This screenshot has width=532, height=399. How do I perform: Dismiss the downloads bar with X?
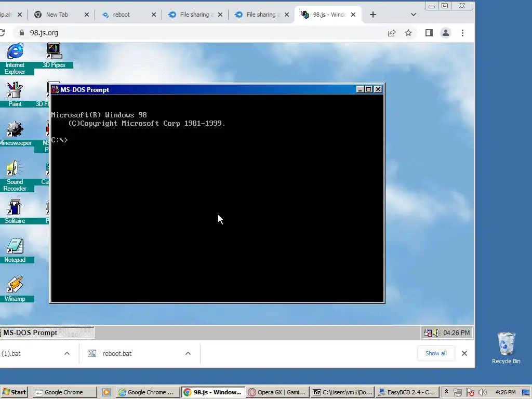464,353
